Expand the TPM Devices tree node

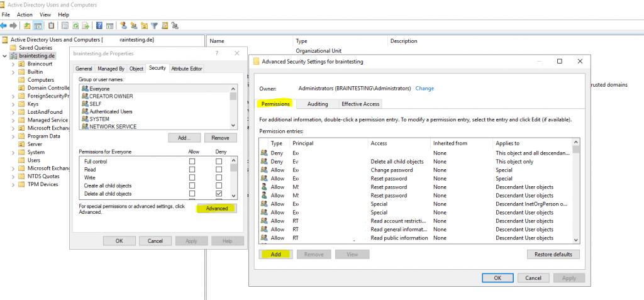point(13,184)
